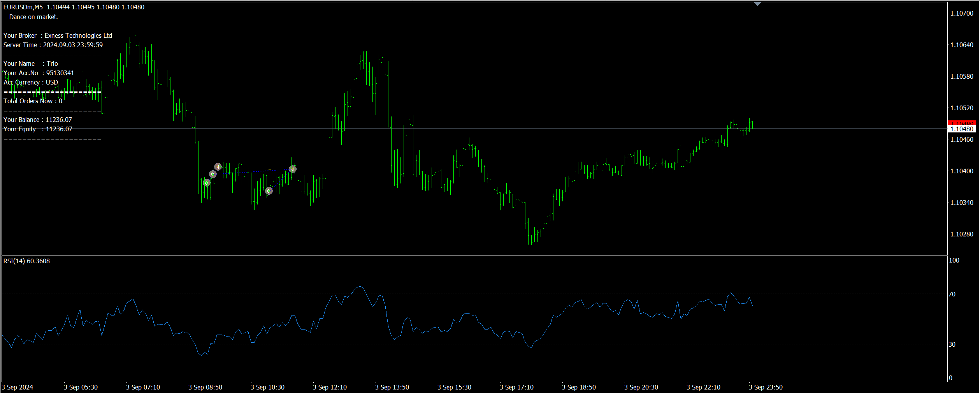Screen dimensions: 980x393
Task: Click the RSI 100 scale label
Action: click(954, 260)
